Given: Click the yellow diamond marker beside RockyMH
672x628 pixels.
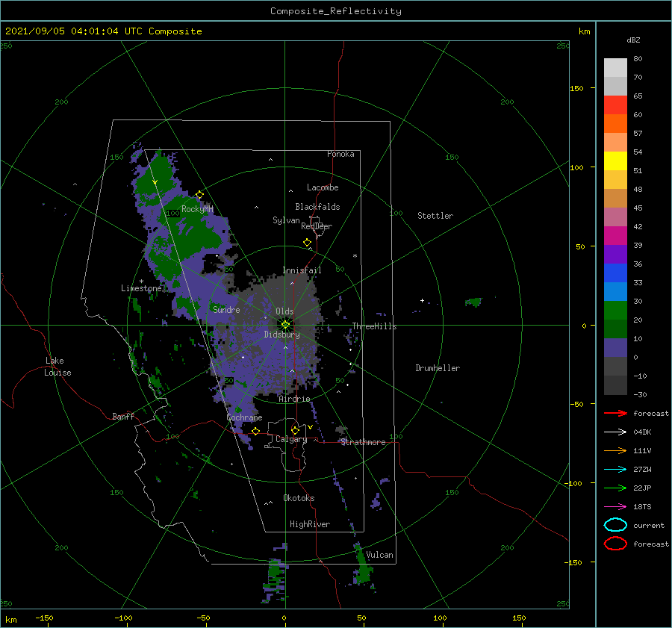Looking at the screenshot, I should 199,195.
